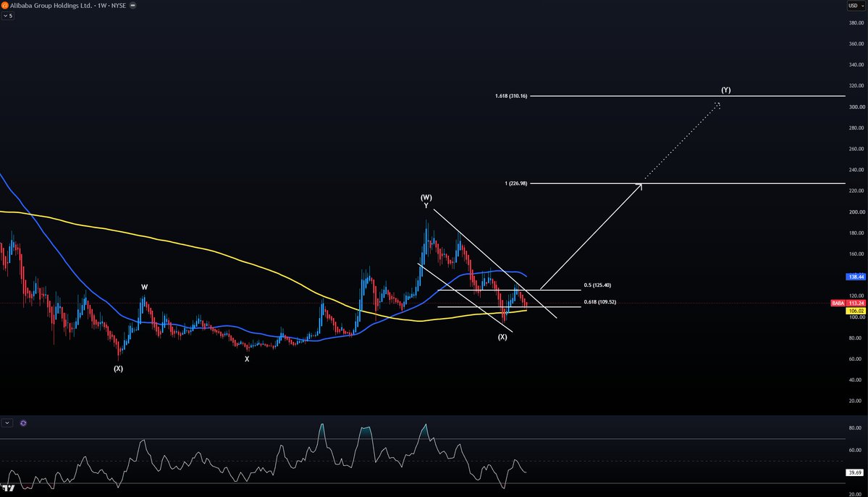Click the Alibaba Group Holdings Ltd. symbol title

click(51, 6)
